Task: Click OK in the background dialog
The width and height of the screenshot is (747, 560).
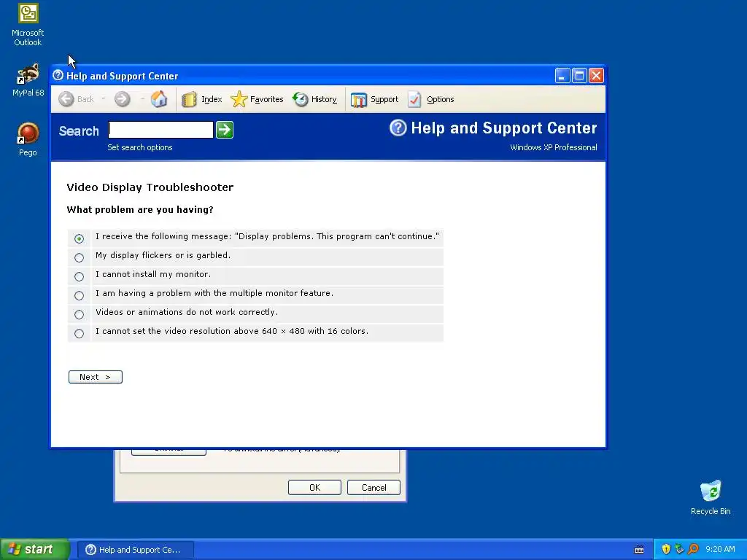Action: tap(314, 487)
